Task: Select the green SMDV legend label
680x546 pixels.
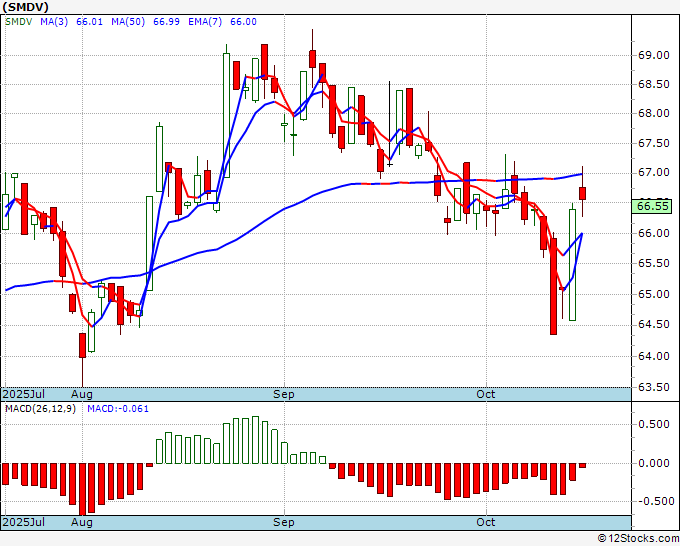Action: click(19, 22)
